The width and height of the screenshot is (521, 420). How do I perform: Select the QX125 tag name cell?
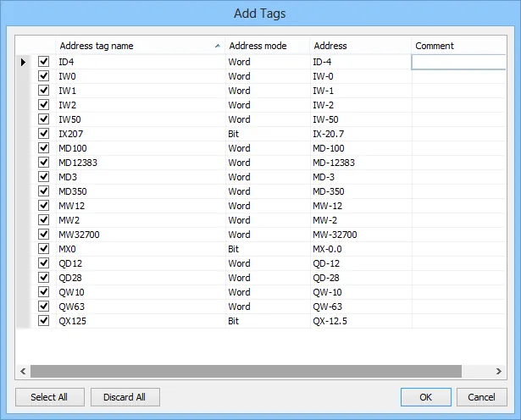pos(141,321)
